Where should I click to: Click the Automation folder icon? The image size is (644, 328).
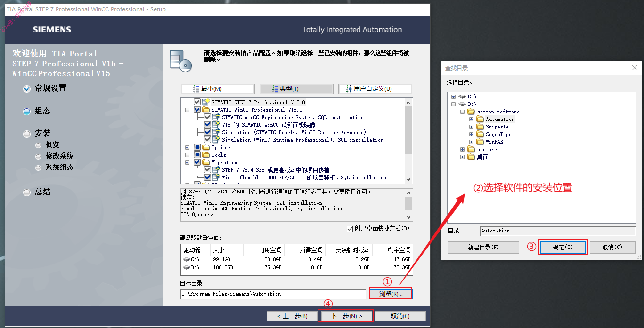(480, 119)
